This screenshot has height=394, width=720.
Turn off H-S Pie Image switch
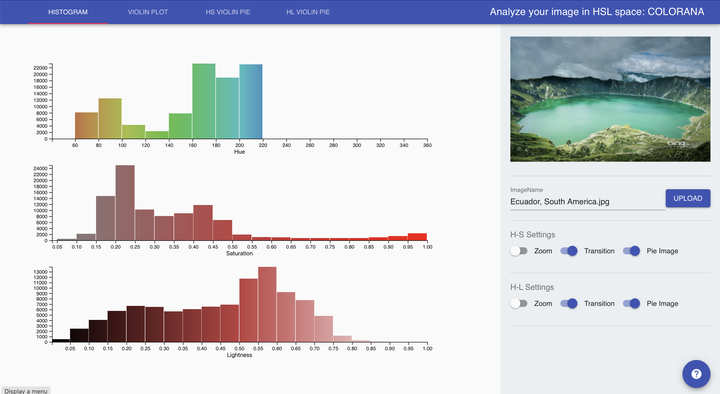click(631, 251)
